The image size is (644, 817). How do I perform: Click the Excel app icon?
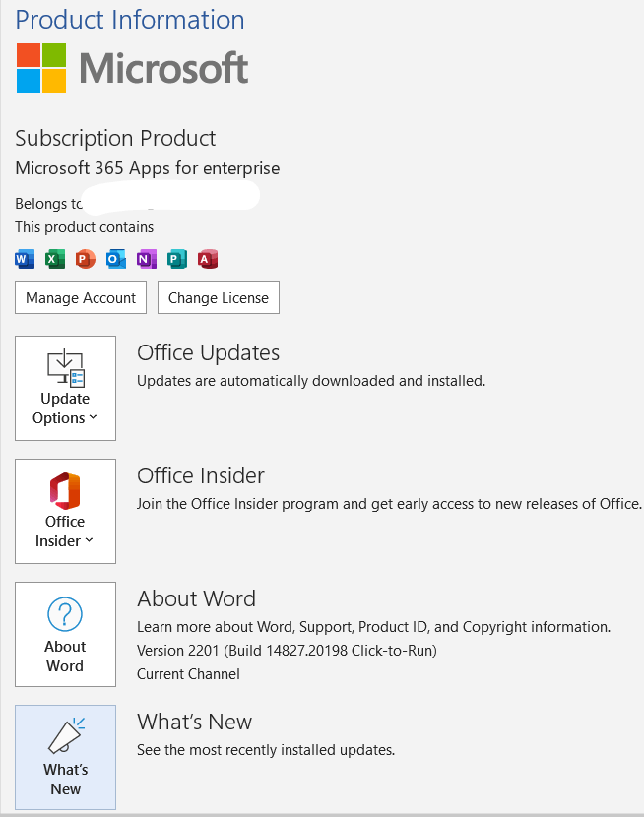[55, 259]
